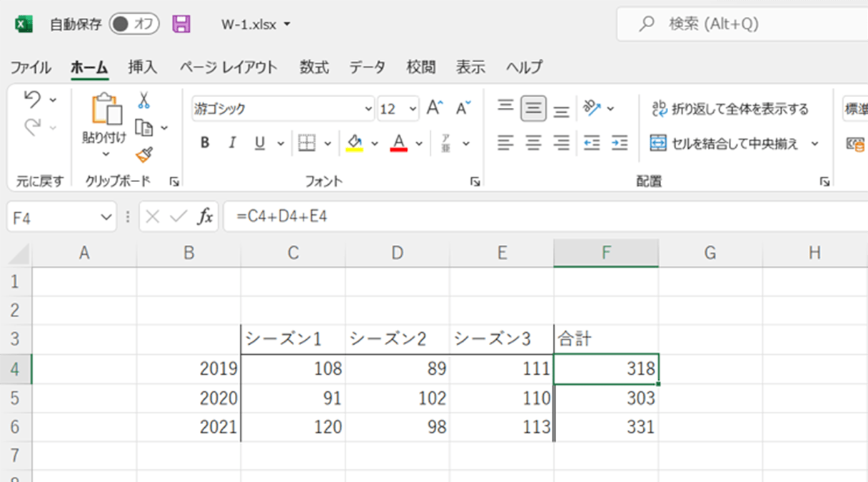Toggle bold formatting
The image size is (868, 482).
click(205, 143)
